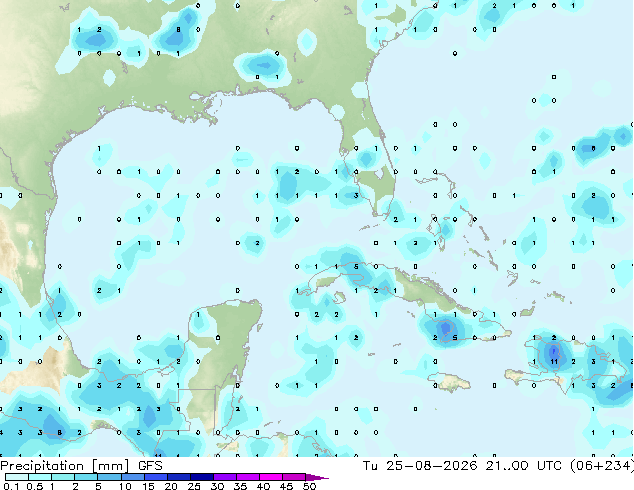This screenshot has height=490, width=634.
Task: Click the Jamaica island on the map
Action: pos(451,382)
